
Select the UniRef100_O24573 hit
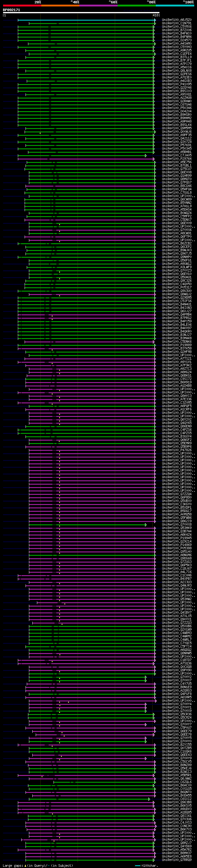tap(176, 40)
